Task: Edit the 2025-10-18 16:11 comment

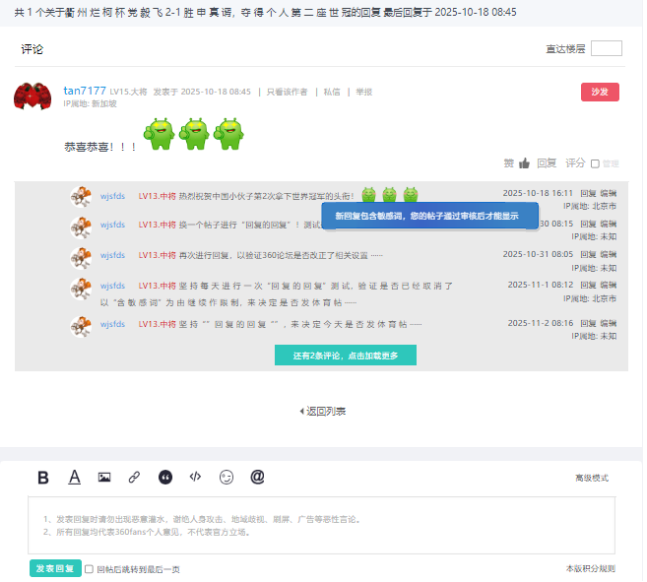Action: click(608, 193)
